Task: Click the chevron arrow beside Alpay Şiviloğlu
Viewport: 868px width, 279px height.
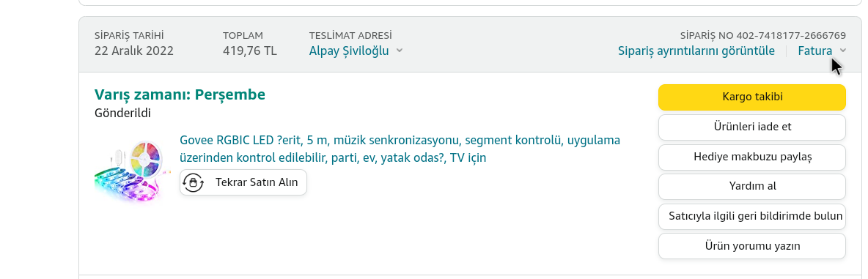Action: point(400,51)
